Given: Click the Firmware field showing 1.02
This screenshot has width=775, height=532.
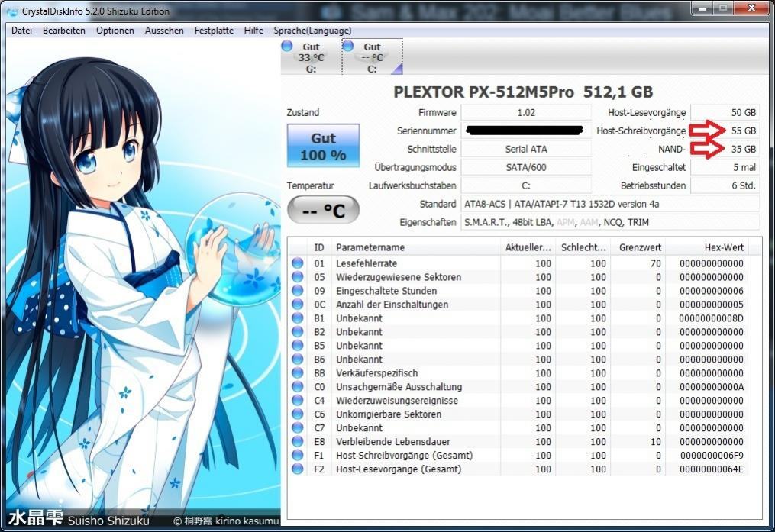Looking at the screenshot, I should click(x=526, y=113).
